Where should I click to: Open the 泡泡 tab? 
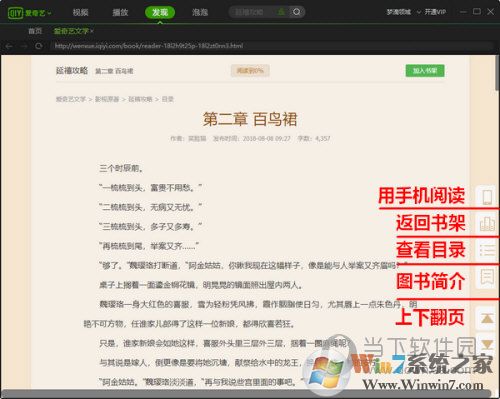point(200,13)
